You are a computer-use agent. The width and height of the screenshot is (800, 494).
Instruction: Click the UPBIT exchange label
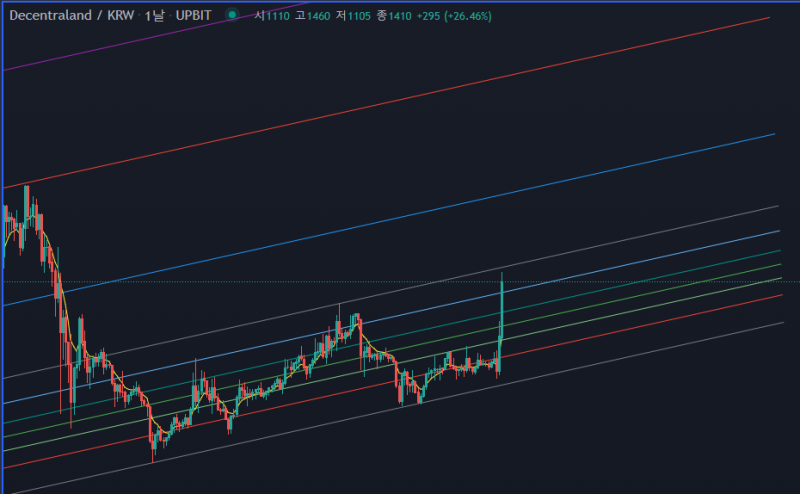(x=193, y=15)
